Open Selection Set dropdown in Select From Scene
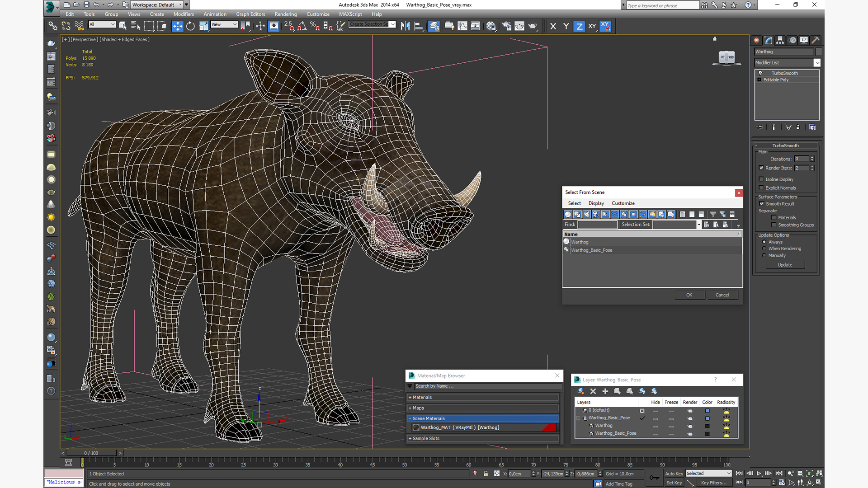The image size is (868, 488). (x=699, y=225)
